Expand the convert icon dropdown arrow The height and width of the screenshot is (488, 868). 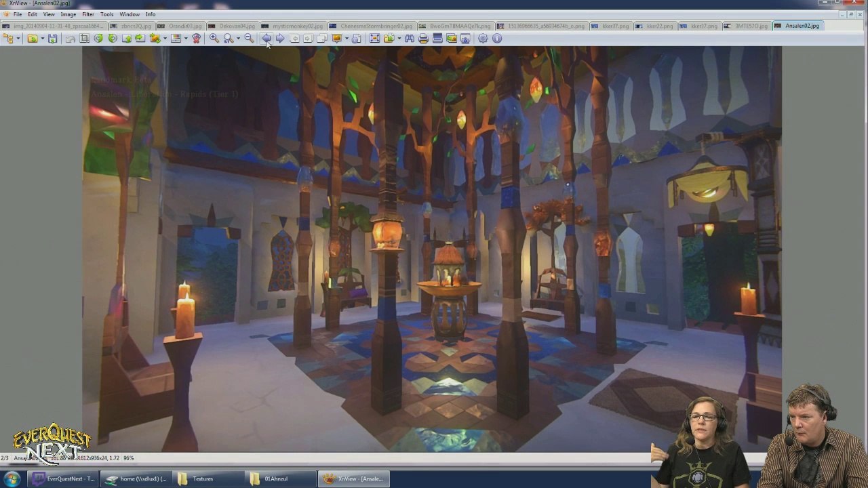pos(165,39)
